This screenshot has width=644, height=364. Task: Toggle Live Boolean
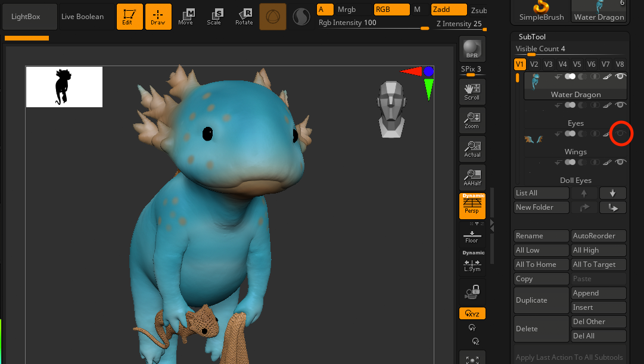[86, 17]
